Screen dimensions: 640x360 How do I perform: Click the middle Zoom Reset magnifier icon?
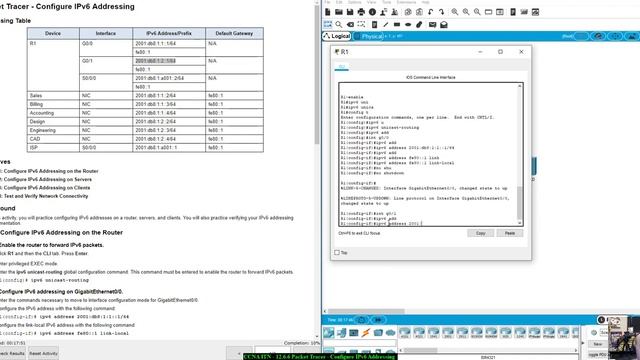[x=466, y=12]
